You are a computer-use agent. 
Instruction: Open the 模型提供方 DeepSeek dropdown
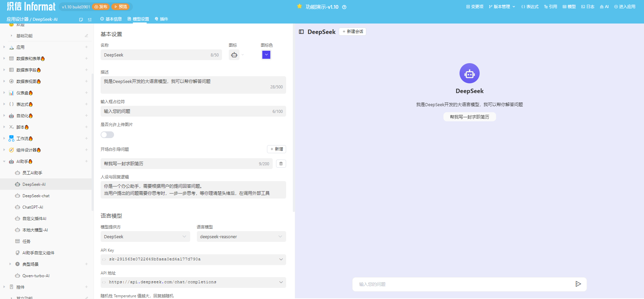(x=145, y=237)
